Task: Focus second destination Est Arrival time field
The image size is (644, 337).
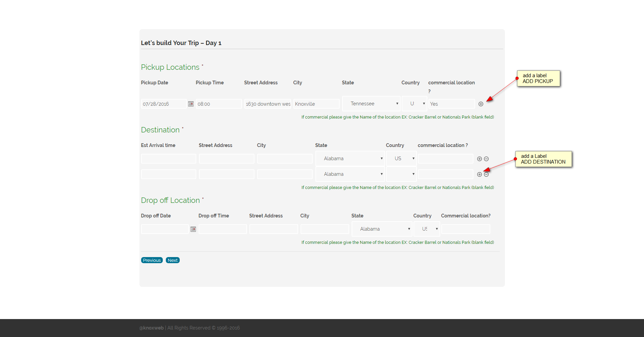Action: tap(169, 174)
